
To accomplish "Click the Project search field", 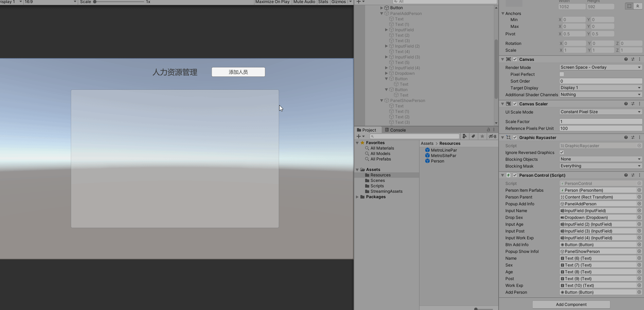I will click(x=414, y=136).
